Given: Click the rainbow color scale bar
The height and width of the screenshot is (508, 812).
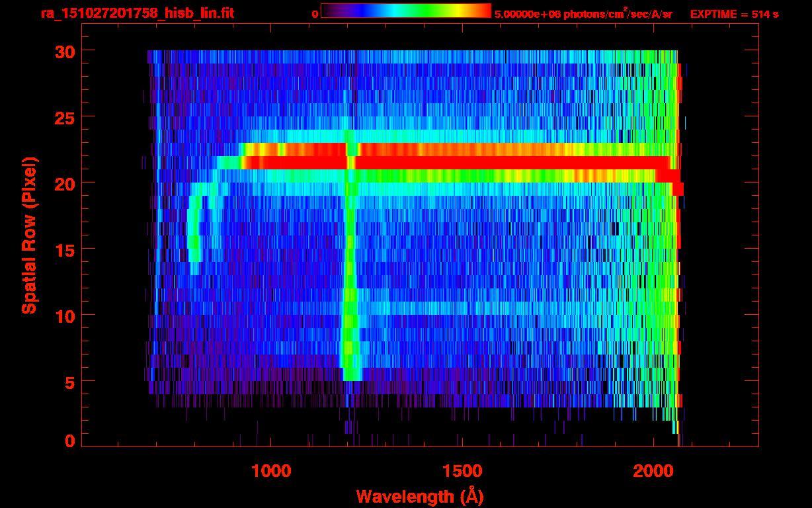Looking at the screenshot, I should tap(406, 11).
